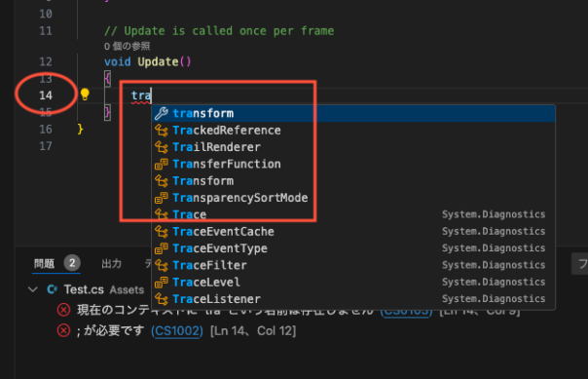
Task: Open the CS1002 error code link
Action: click(177, 331)
